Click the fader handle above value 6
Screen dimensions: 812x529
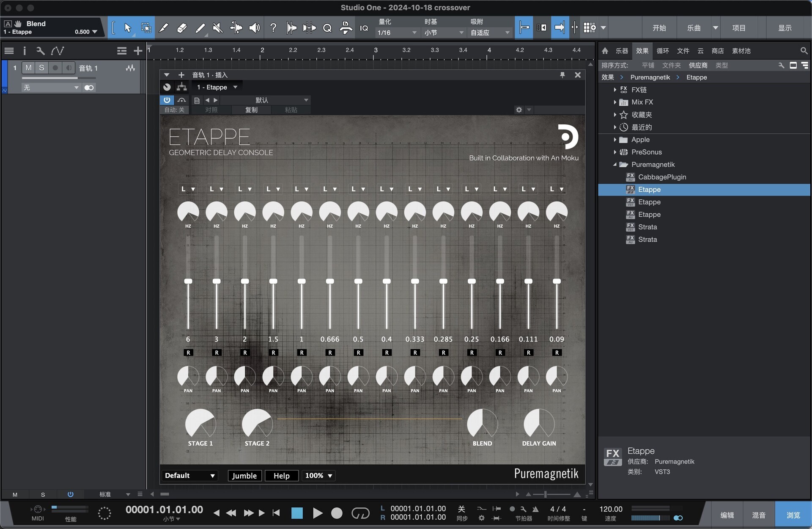[x=188, y=281]
